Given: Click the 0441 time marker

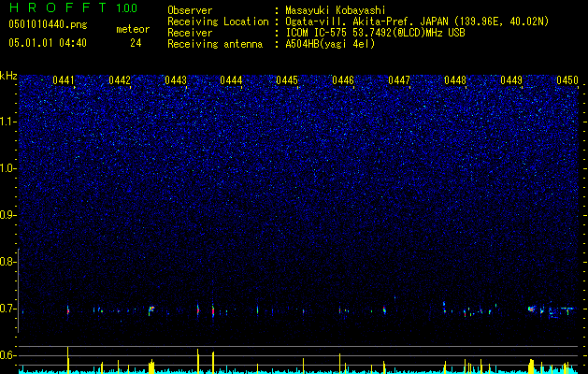Looking at the screenshot, I should [x=64, y=80].
